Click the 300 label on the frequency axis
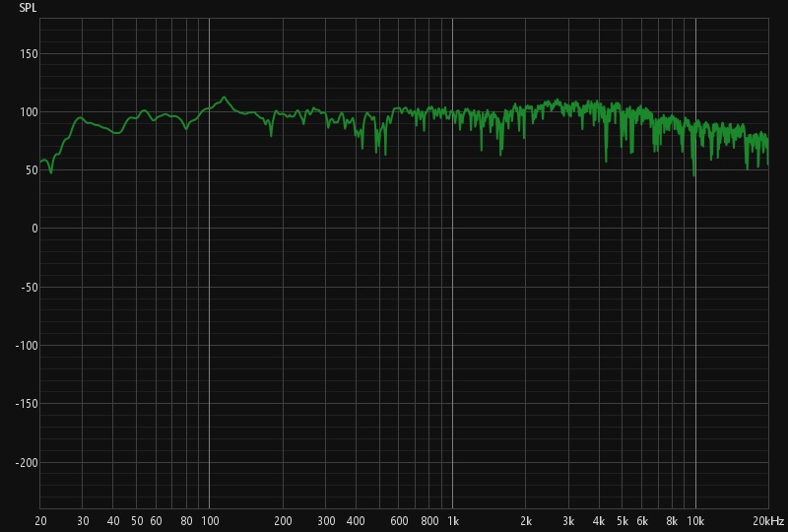 click(326, 521)
